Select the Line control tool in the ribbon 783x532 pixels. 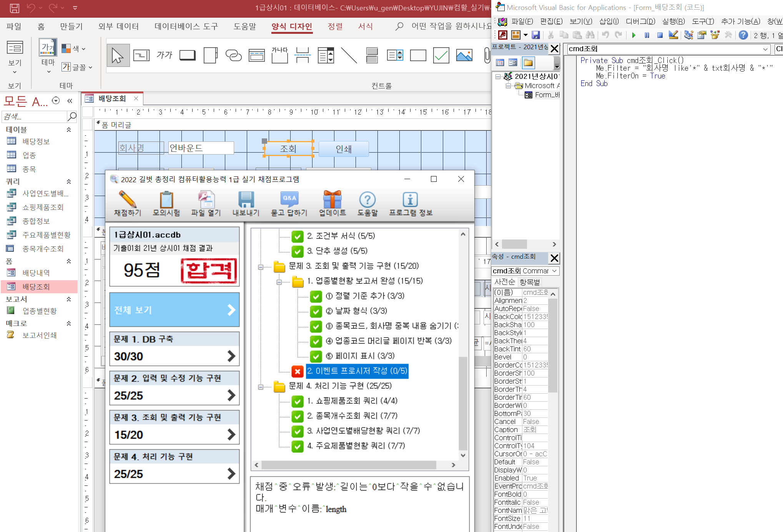(349, 56)
